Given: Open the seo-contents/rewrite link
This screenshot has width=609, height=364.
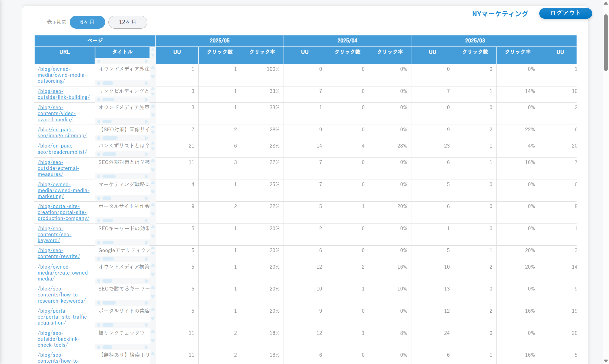Looking at the screenshot, I should pyautogui.click(x=59, y=253).
